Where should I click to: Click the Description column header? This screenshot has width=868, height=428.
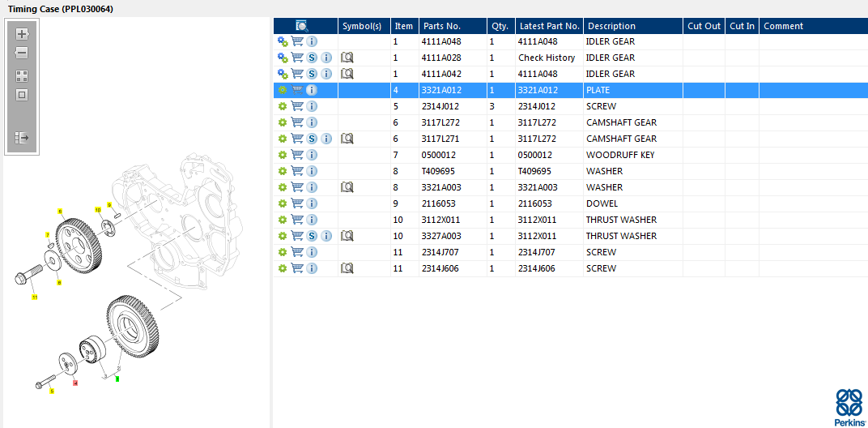point(611,26)
